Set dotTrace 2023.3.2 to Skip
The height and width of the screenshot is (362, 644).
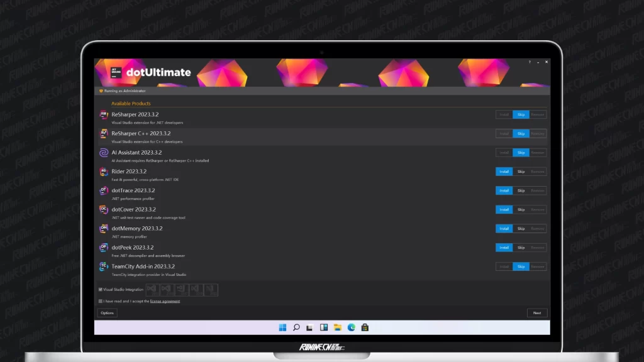click(x=521, y=190)
